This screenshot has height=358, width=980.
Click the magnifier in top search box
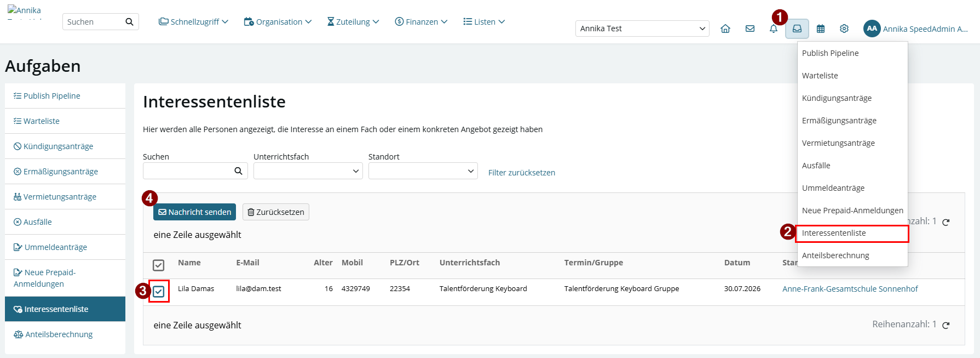[x=129, y=22]
